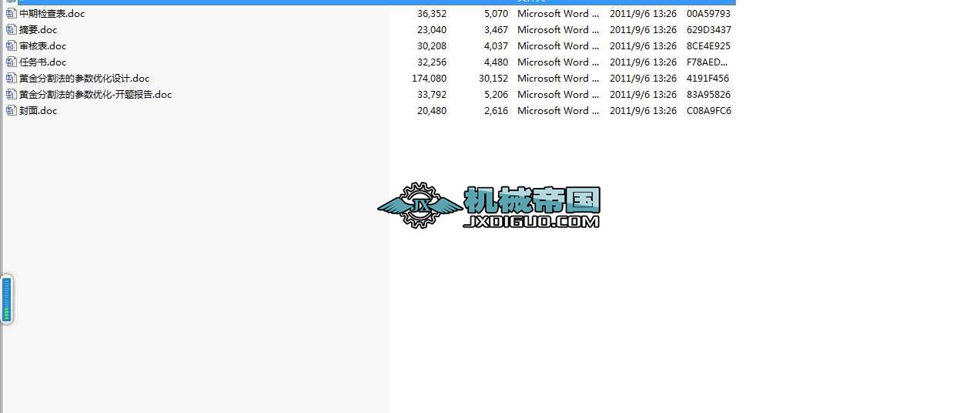Click Microsoft Word type in 任务书.doc row
This screenshot has height=413, width=980.
click(x=558, y=62)
